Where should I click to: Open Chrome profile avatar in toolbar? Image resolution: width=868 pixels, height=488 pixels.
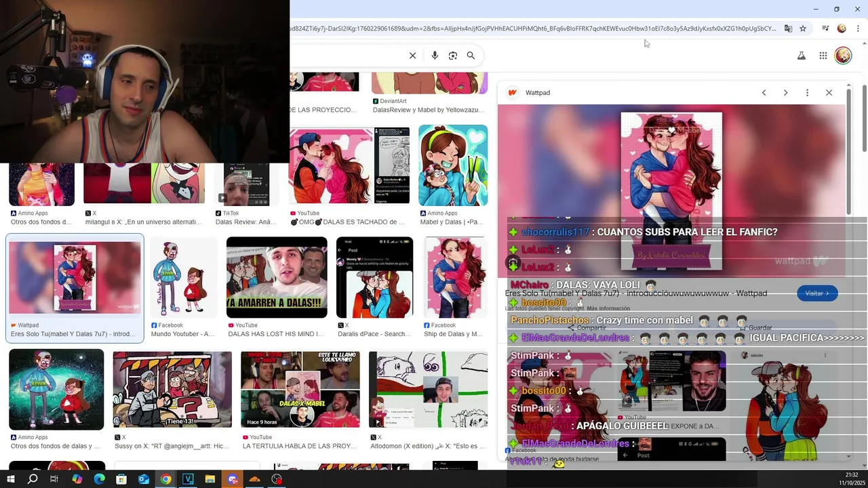coord(842,28)
